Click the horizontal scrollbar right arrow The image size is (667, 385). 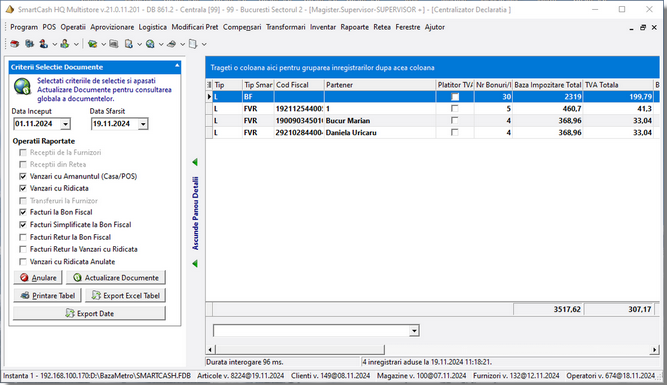[x=654, y=350]
